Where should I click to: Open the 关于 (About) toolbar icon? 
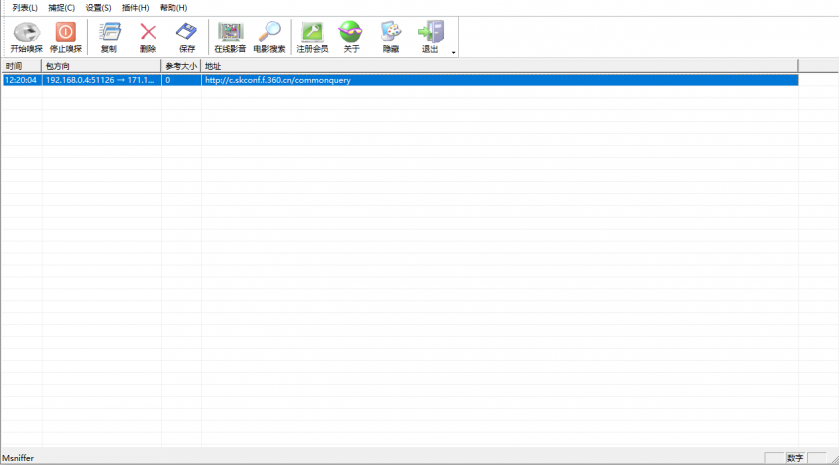click(351, 37)
